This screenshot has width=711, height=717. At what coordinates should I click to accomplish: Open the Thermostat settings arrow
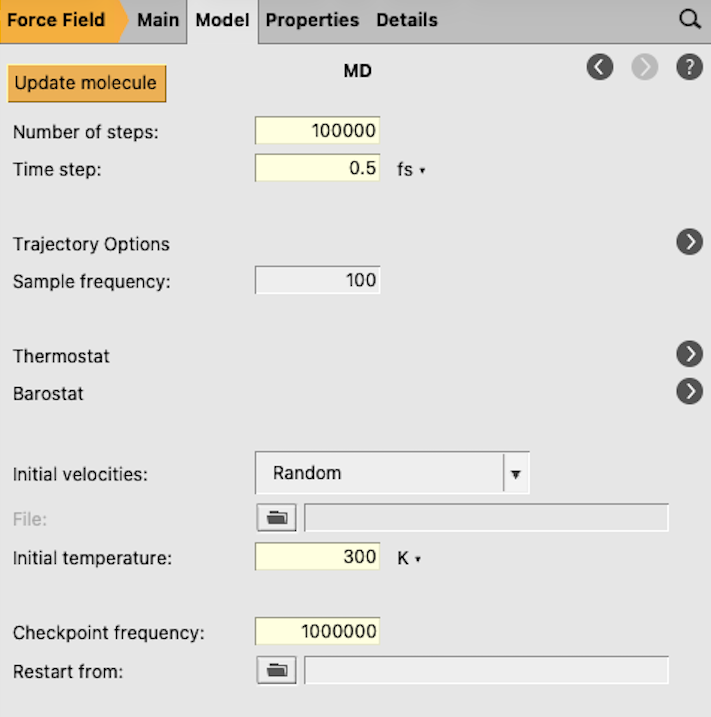pyautogui.click(x=689, y=354)
